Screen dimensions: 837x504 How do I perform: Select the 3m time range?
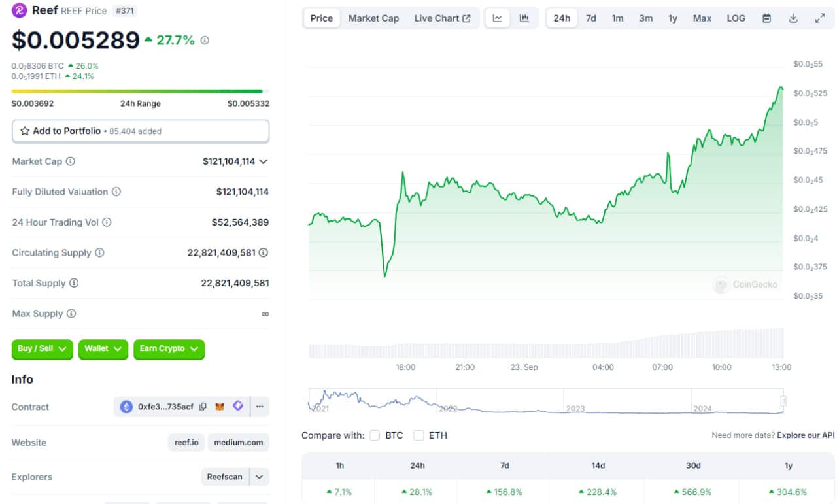(646, 18)
